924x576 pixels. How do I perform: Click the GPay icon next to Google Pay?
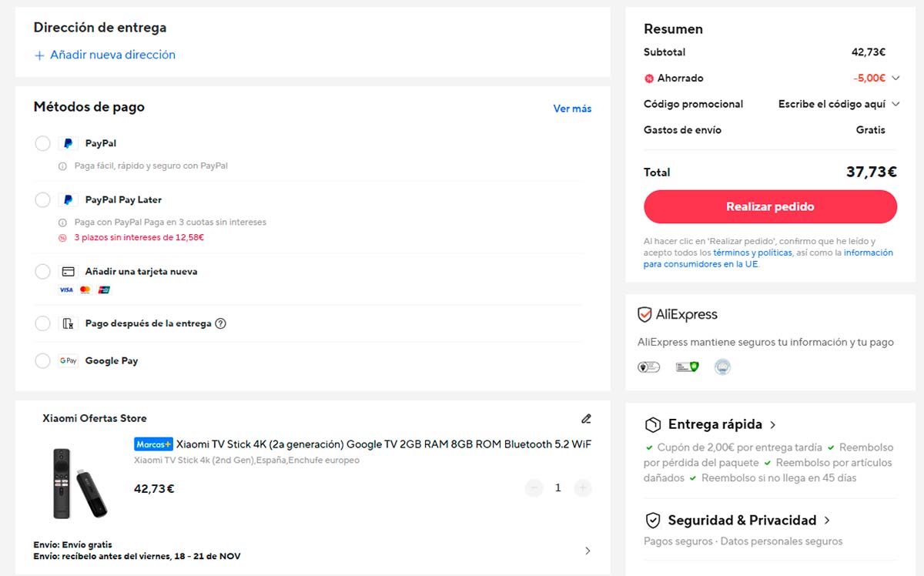point(68,360)
